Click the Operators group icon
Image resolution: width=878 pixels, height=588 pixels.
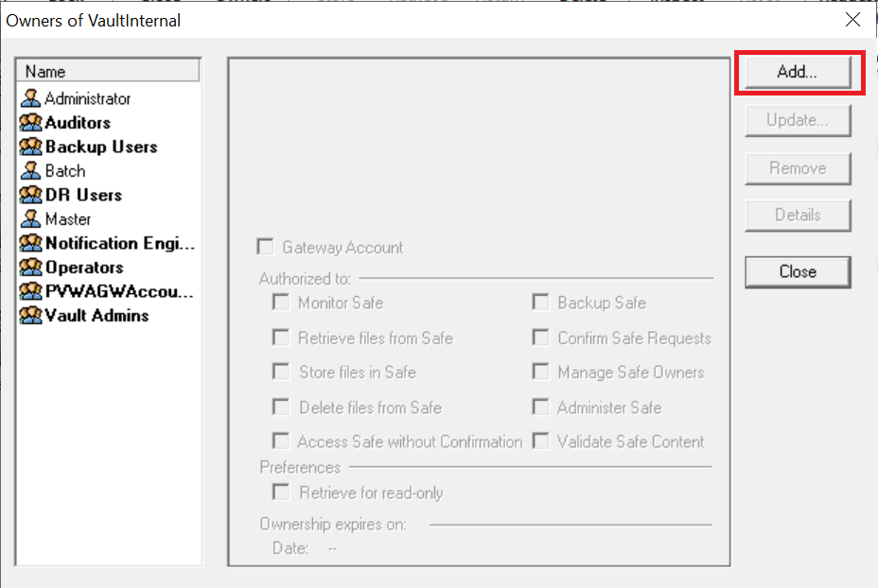30,267
